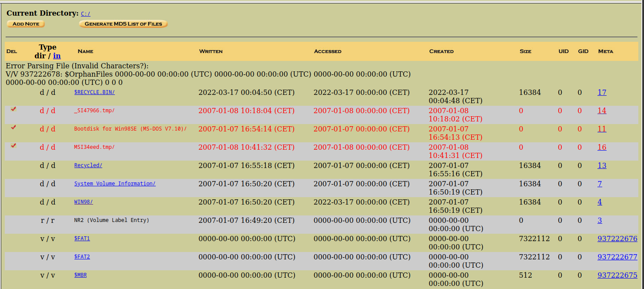Image resolution: width=644 pixels, height=289 pixels.
Task: Select the $FAT2 virtual file
Action: click(82, 257)
